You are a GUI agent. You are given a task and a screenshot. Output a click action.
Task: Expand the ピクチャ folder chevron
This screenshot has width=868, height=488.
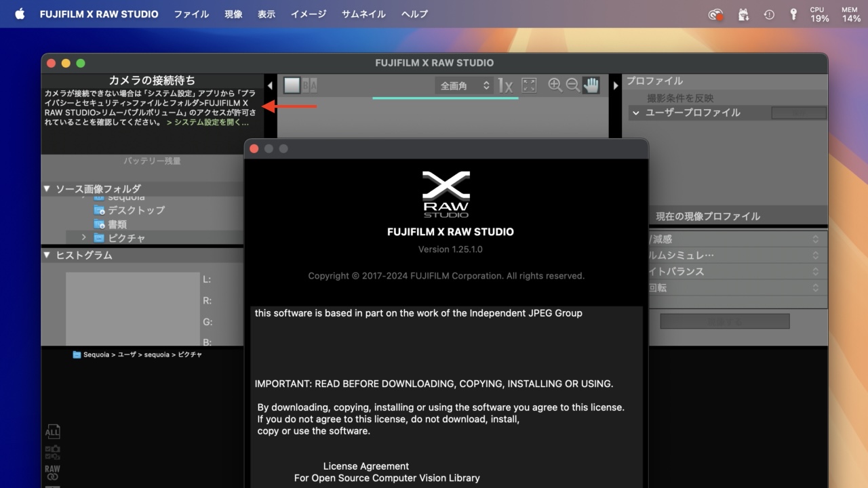(x=83, y=237)
